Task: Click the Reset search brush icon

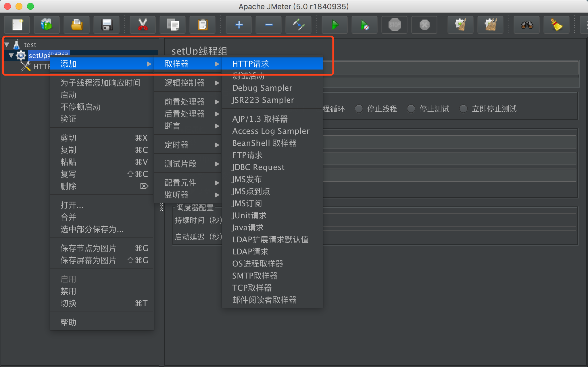Action: pyautogui.click(x=557, y=25)
